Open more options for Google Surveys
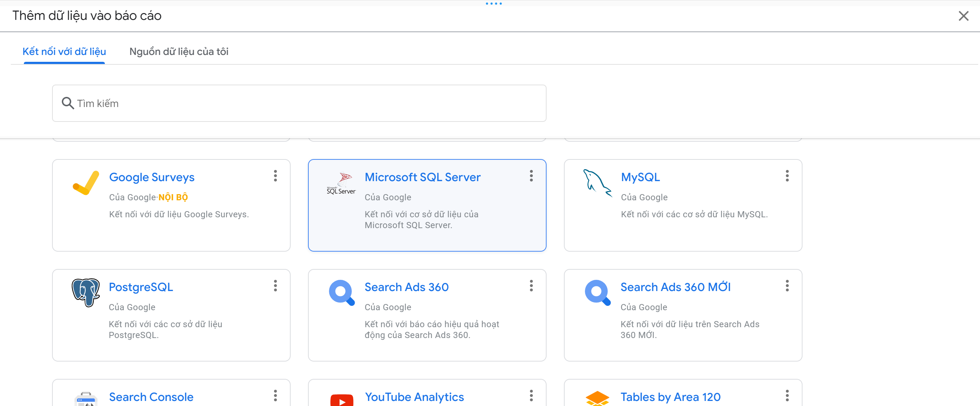 pos(275,176)
